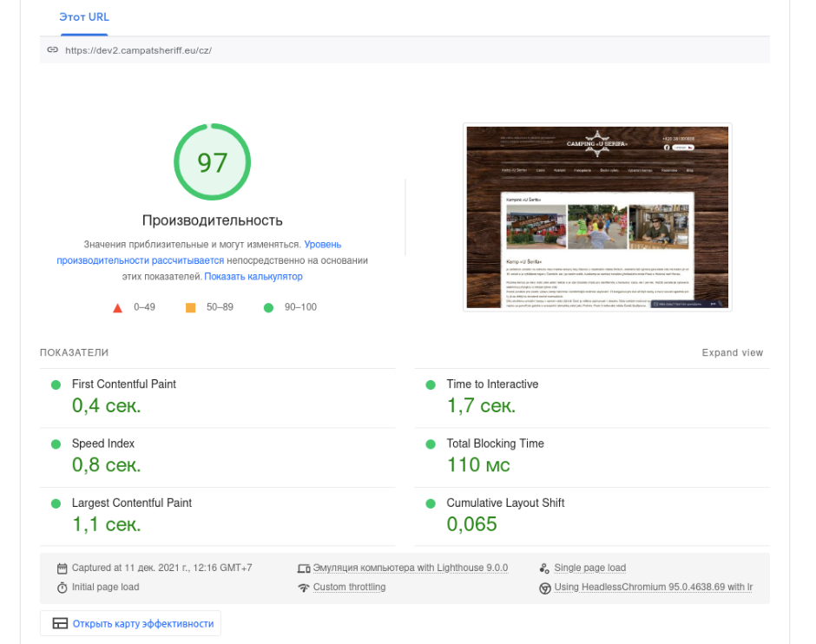Click the red triangle 0–49 legend icon
The width and height of the screenshot is (816, 644).
pyautogui.click(x=118, y=307)
